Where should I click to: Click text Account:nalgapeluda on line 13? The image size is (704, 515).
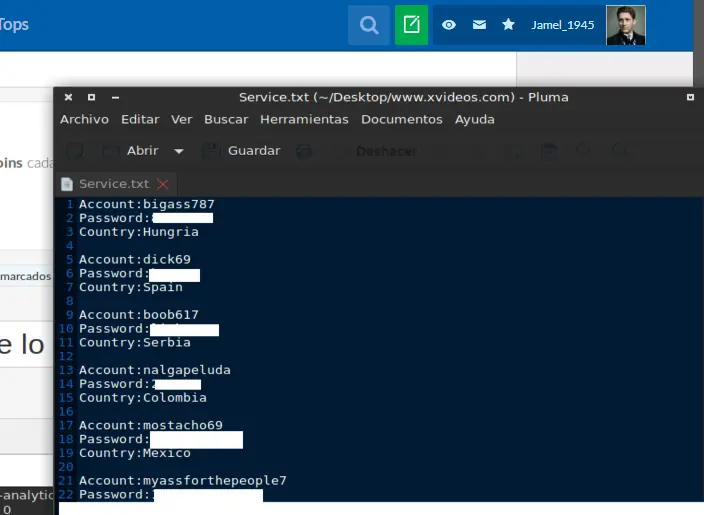pyautogui.click(x=155, y=370)
